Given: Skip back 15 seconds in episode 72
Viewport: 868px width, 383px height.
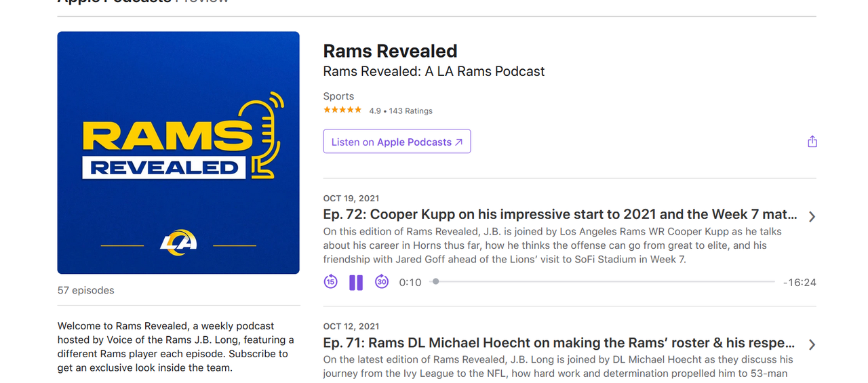Looking at the screenshot, I should click(330, 282).
